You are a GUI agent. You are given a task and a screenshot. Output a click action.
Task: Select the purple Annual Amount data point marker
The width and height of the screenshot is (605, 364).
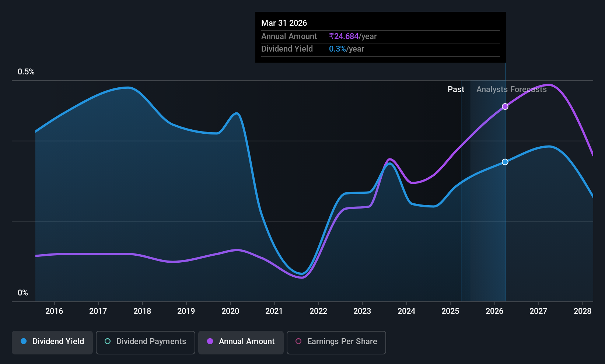[505, 106]
